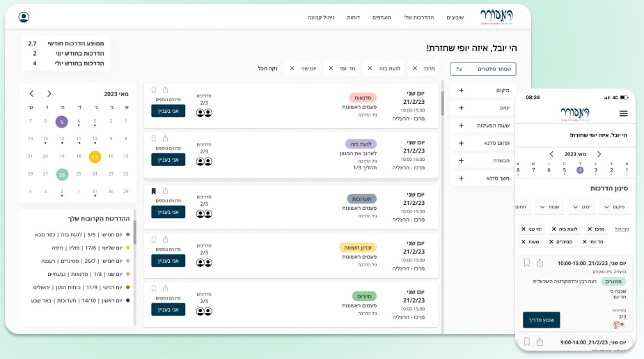This screenshot has width=644, height=359.
Task: Share the 9:00-14:00 mobile session card
Action: point(540,342)
